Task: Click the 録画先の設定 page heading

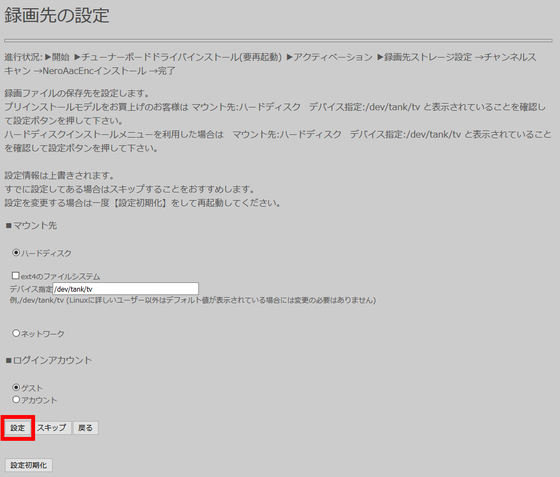Action: point(57,16)
